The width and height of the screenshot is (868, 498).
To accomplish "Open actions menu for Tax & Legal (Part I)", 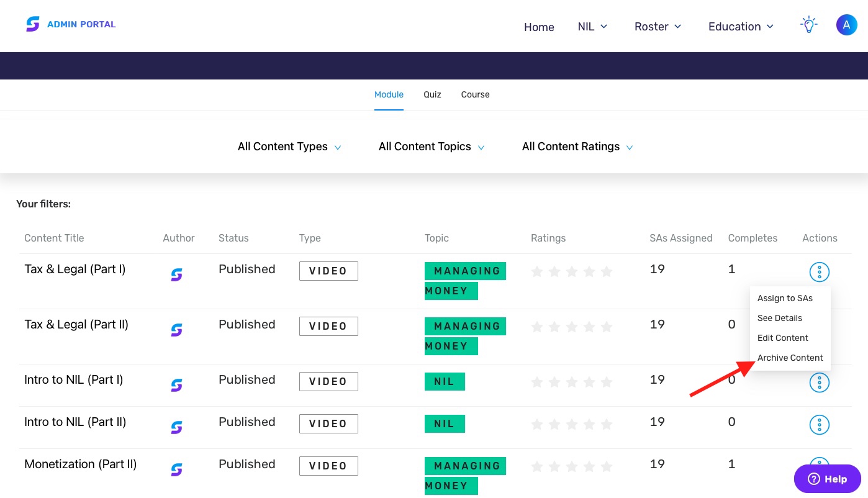I will [819, 271].
